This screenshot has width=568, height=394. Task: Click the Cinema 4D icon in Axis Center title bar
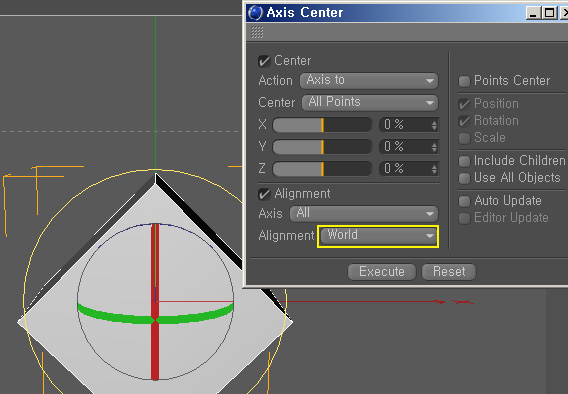coord(255,13)
